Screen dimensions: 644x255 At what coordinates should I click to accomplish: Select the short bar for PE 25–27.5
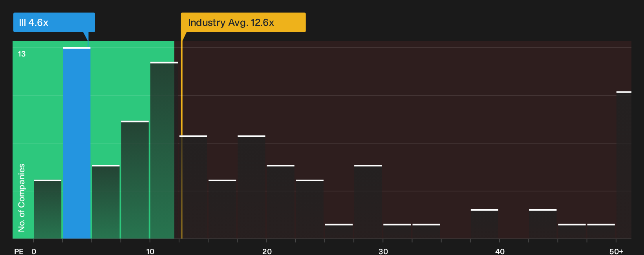coord(339,231)
